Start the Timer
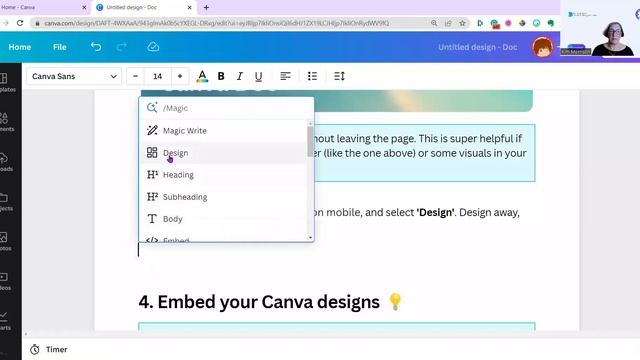The height and width of the screenshot is (360, 640). pos(48,349)
